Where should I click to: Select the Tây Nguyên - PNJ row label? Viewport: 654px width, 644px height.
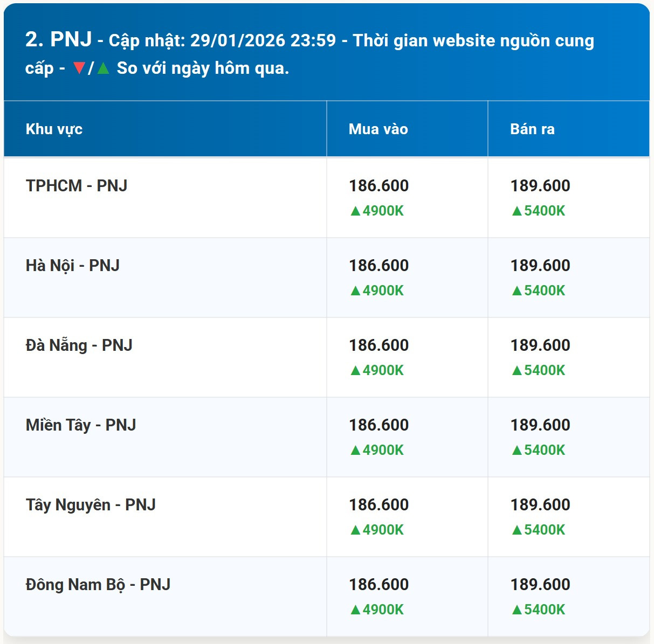pyautogui.click(x=91, y=504)
